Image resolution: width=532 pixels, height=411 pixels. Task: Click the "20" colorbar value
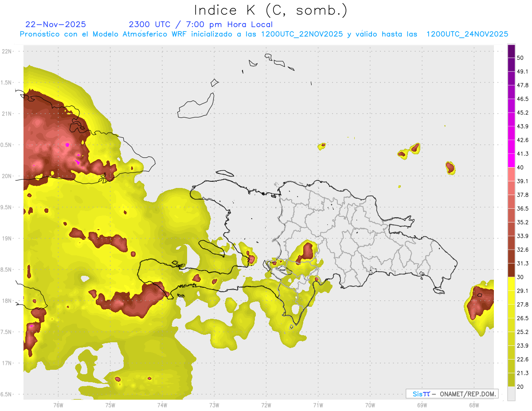520,387
